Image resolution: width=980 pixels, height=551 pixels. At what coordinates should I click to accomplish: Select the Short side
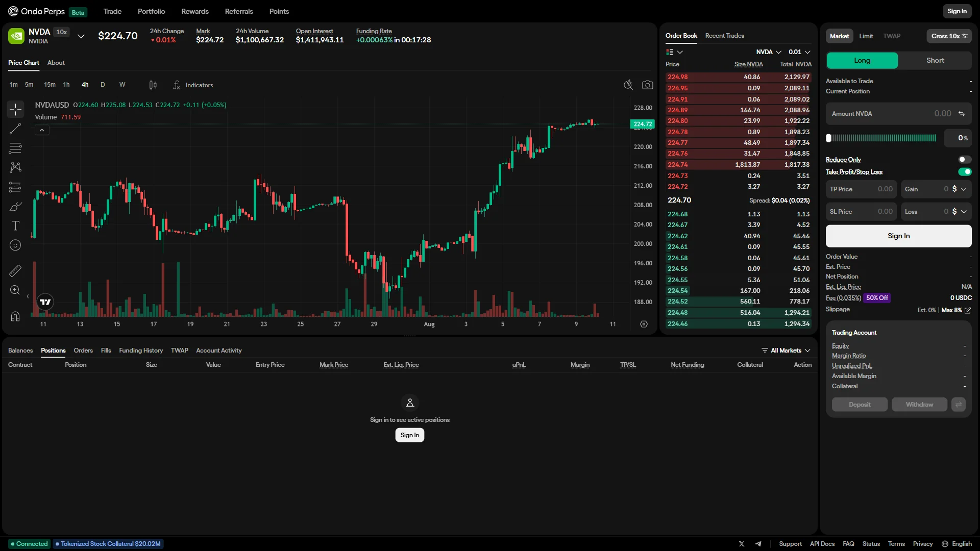935,60
